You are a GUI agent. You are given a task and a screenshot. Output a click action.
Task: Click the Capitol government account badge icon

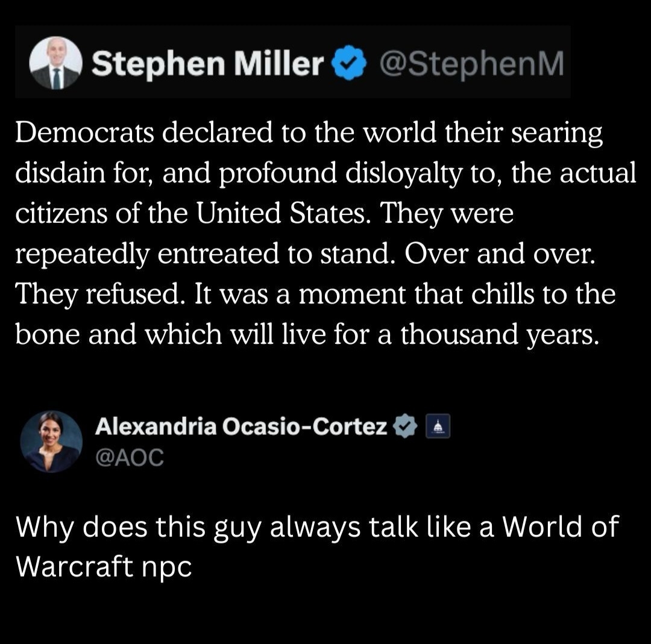coord(434,427)
